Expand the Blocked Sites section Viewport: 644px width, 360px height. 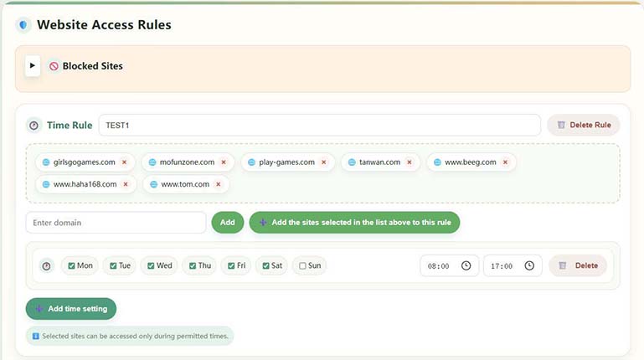33,65
